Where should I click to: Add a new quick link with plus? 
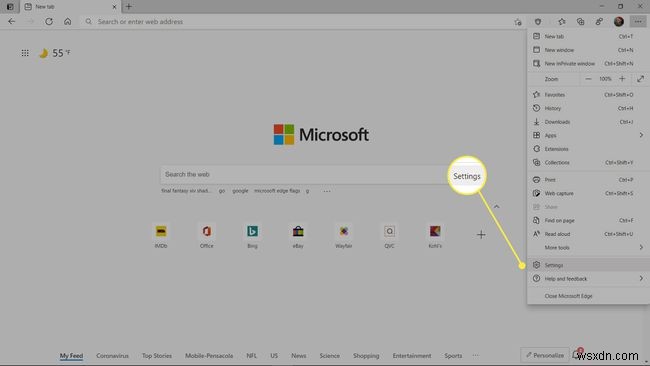(x=481, y=235)
